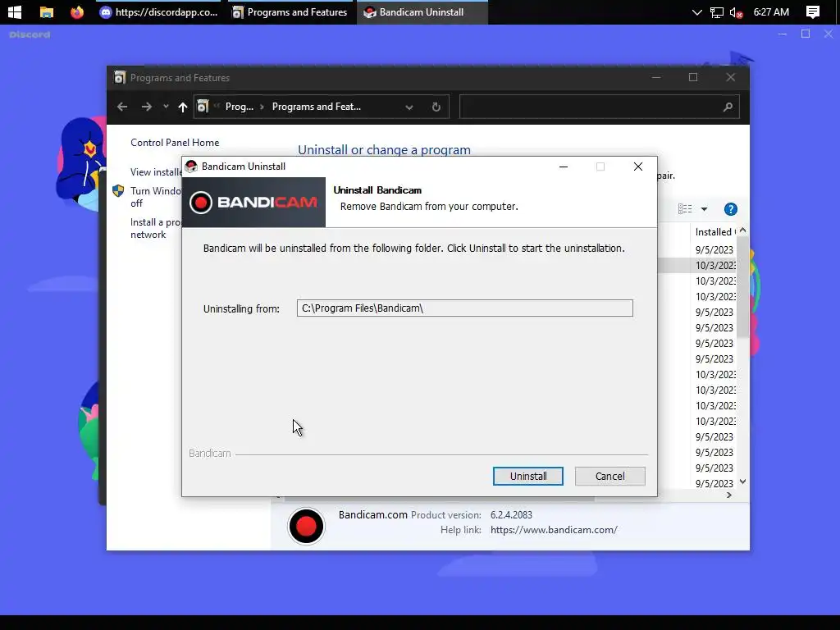Click search magnifier icon in Control Panel
Viewport: 840px width, 630px height.
click(728, 107)
